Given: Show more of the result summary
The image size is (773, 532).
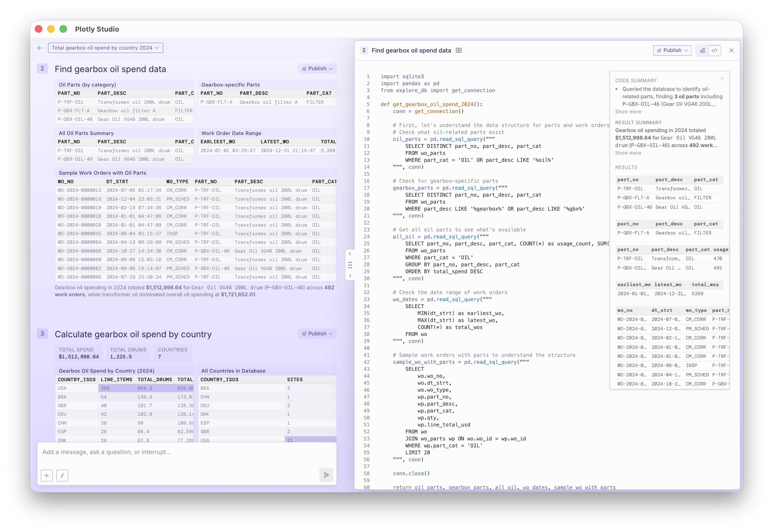Looking at the screenshot, I should [x=628, y=153].
